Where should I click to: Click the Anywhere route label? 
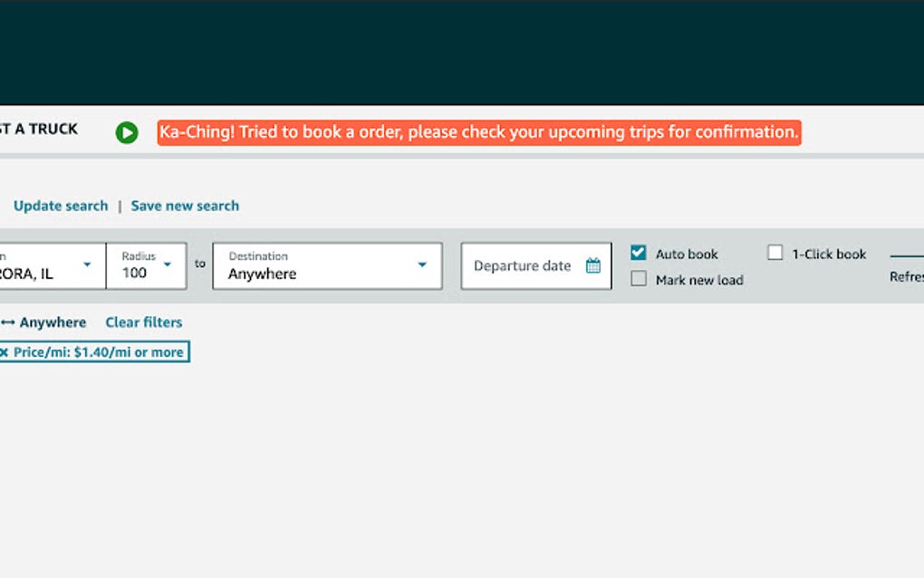[x=53, y=323]
